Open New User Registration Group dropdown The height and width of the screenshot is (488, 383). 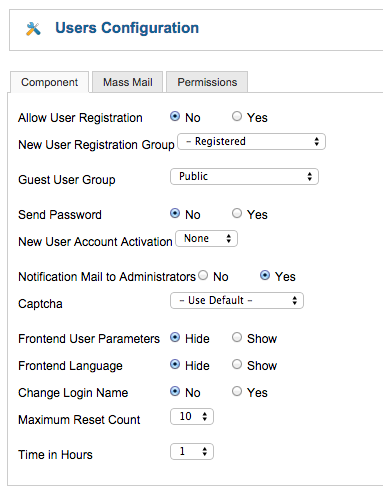(x=252, y=142)
